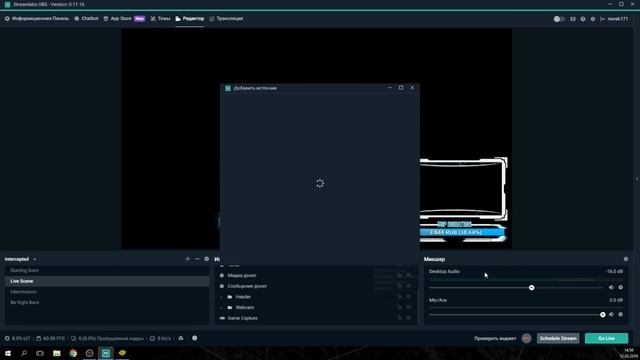Open the info icon in status bar

pos(195,338)
